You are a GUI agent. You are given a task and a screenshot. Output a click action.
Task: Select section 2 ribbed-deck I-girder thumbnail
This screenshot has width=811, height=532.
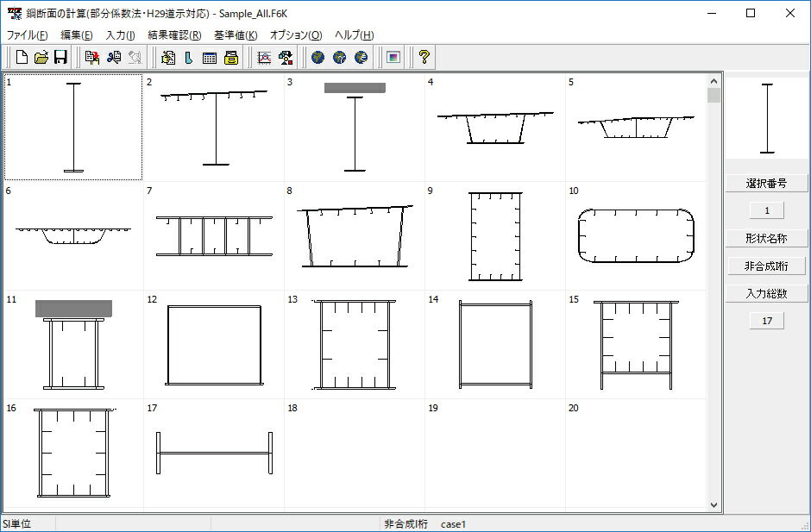click(214, 128)
